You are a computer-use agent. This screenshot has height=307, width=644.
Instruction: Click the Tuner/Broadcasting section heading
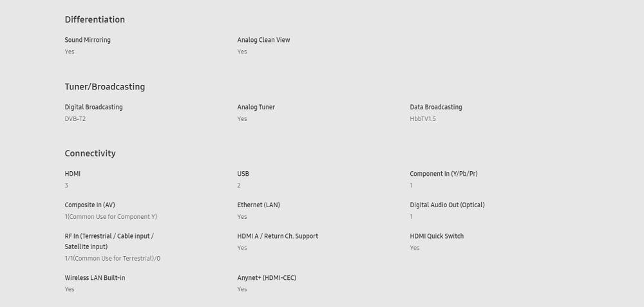(105, 87)
